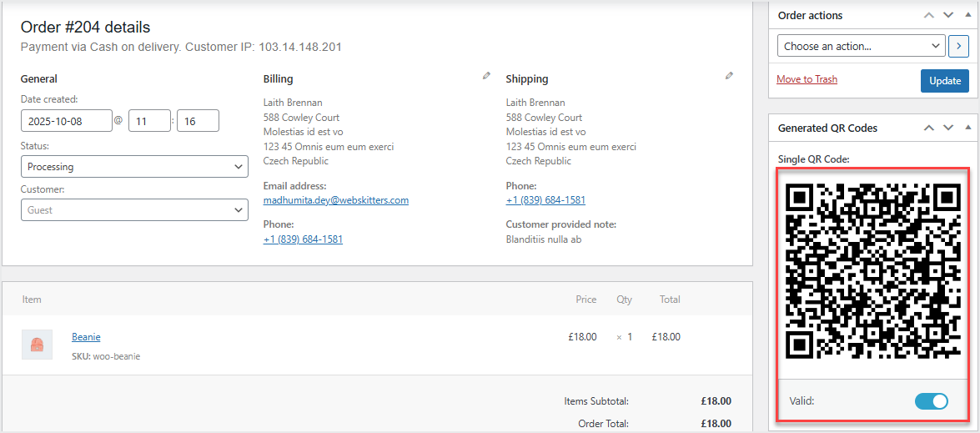980x433 pixels.
Task: Expand the Choose an action dropdown
Action: click(x=861, y=46)
